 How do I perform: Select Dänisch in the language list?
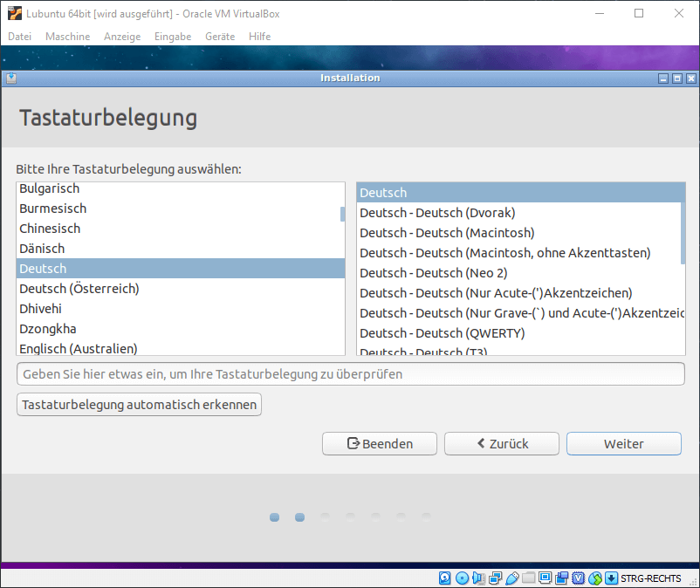181,249
